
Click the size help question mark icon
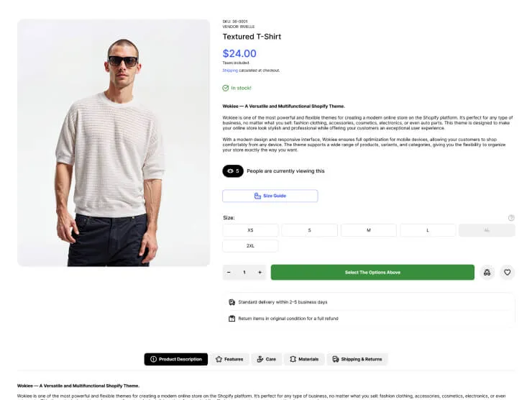click(x=511, y=217)
